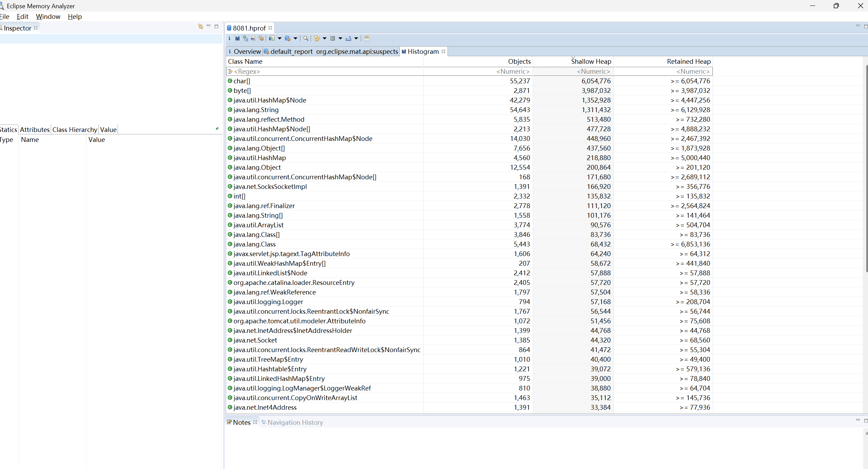Select the java.net.Inet4Address row
The height and width of the screenshot is (469, 868).
click(x=469, y=407)
